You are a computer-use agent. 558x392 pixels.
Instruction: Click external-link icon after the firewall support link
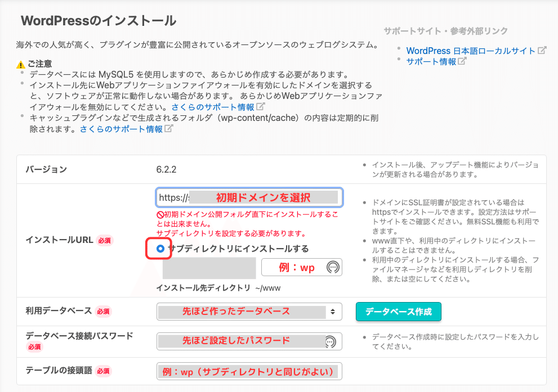261,107
